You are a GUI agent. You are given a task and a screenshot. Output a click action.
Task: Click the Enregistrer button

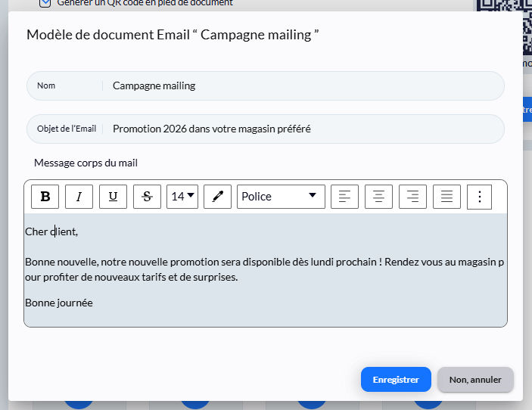pos(396,380)
